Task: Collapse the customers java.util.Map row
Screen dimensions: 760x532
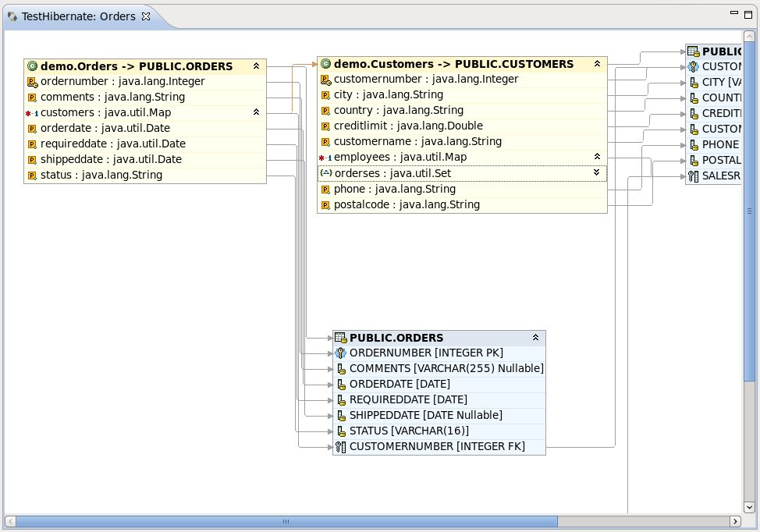Action: click(256, 112)
